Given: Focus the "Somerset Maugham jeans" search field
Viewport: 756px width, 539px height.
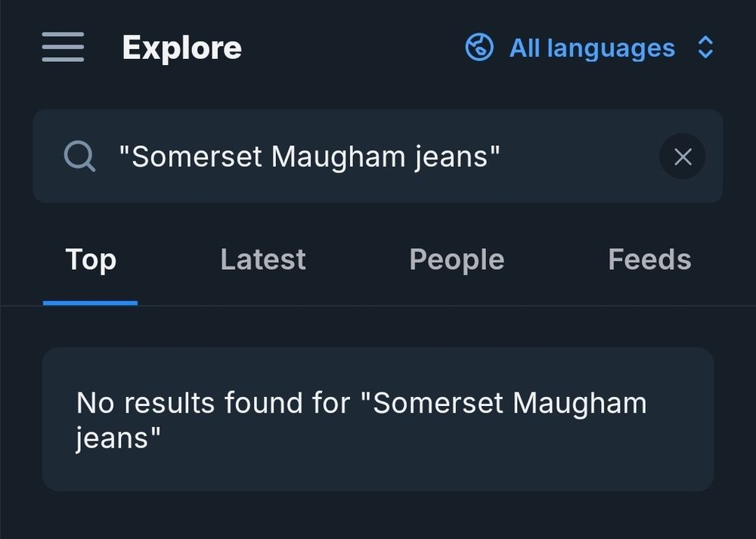Looking at the screenshot, I should (378, 156).
